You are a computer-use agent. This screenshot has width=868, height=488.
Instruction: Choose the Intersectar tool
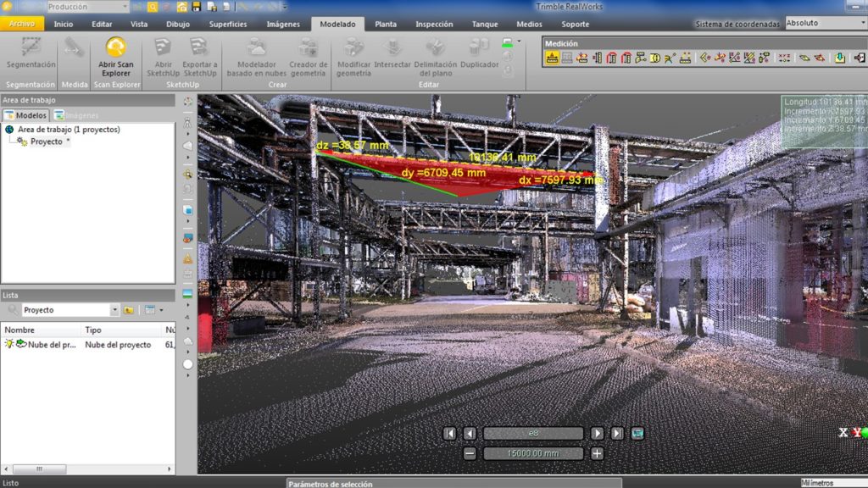392,53
